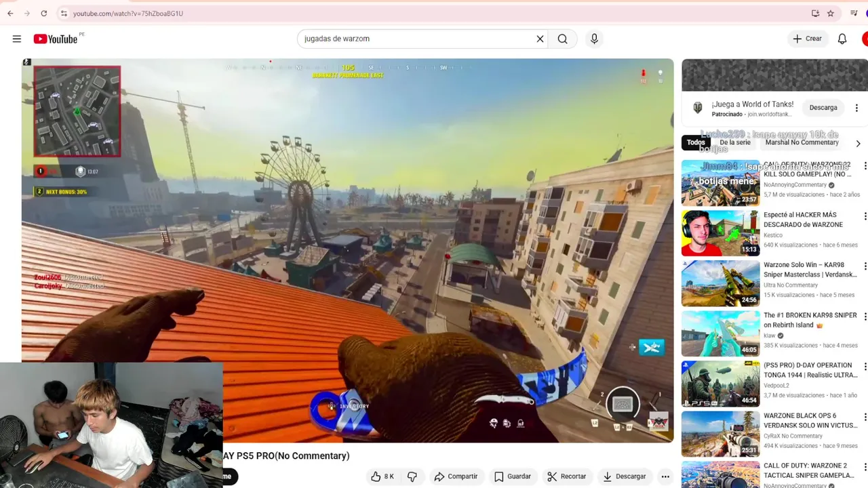
Task: Open the install app icon in address bar
Action: click(x=815, y=13)
